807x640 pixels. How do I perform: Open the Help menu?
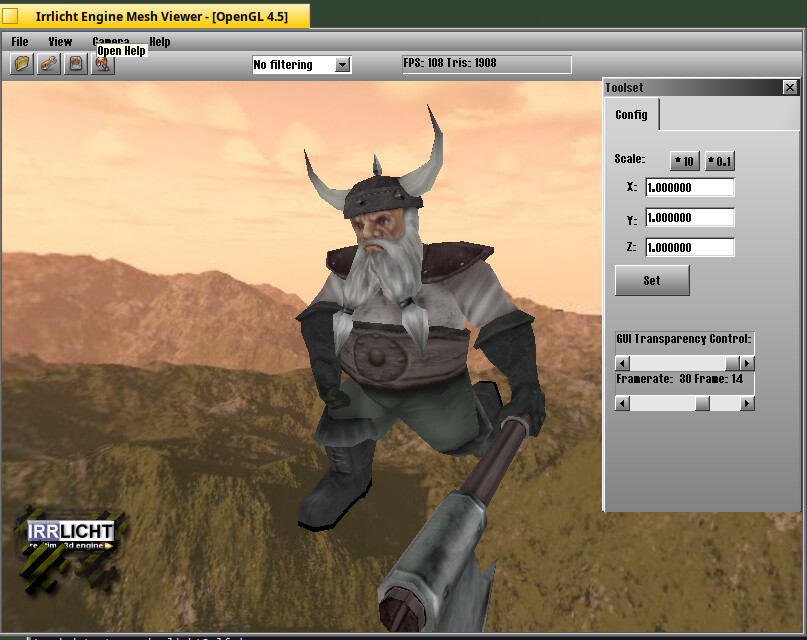tap(159, 42)
